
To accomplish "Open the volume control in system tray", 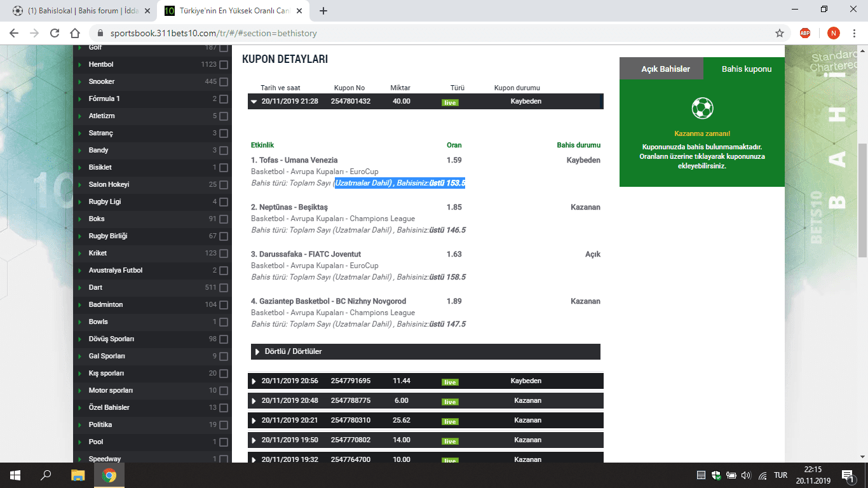I will (746, 475).
